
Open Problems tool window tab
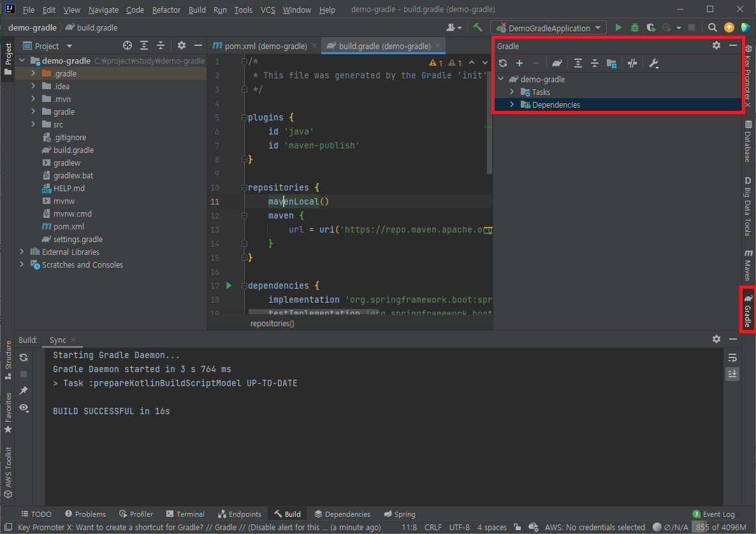[x=85, y=514]
